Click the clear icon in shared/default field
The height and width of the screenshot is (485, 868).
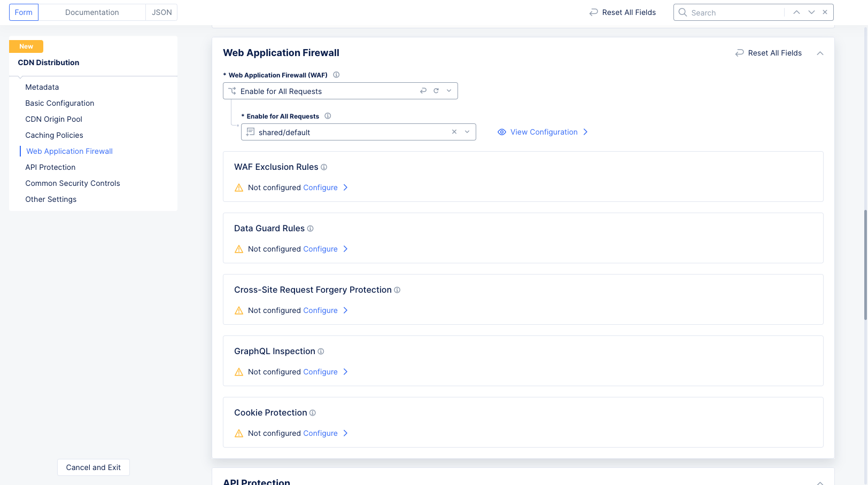click(x=454, y=132)
